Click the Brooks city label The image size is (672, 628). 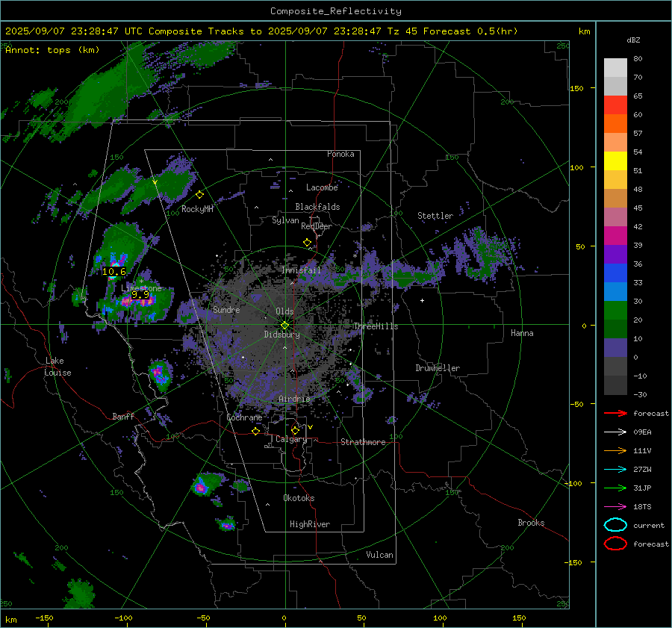point(531,523)
